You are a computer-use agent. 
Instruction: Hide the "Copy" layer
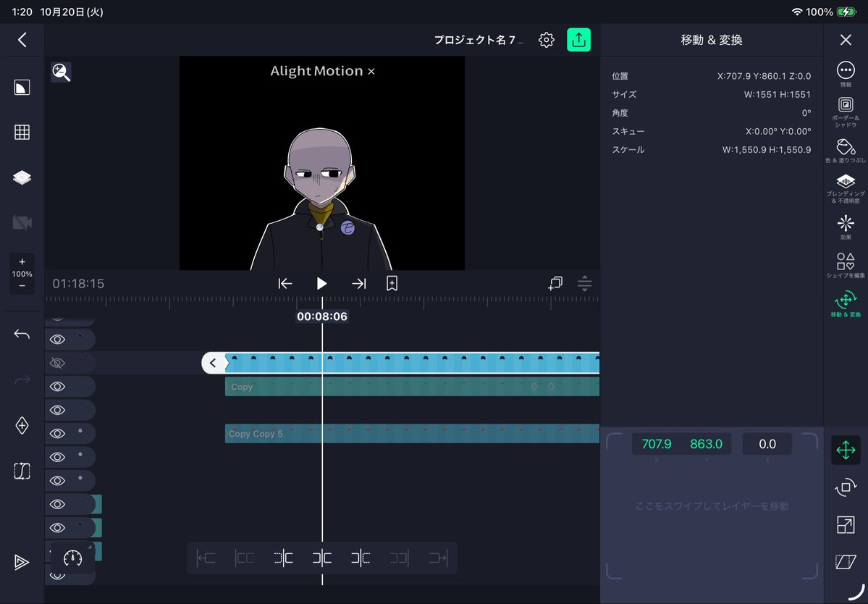click(x=58, y=387)
